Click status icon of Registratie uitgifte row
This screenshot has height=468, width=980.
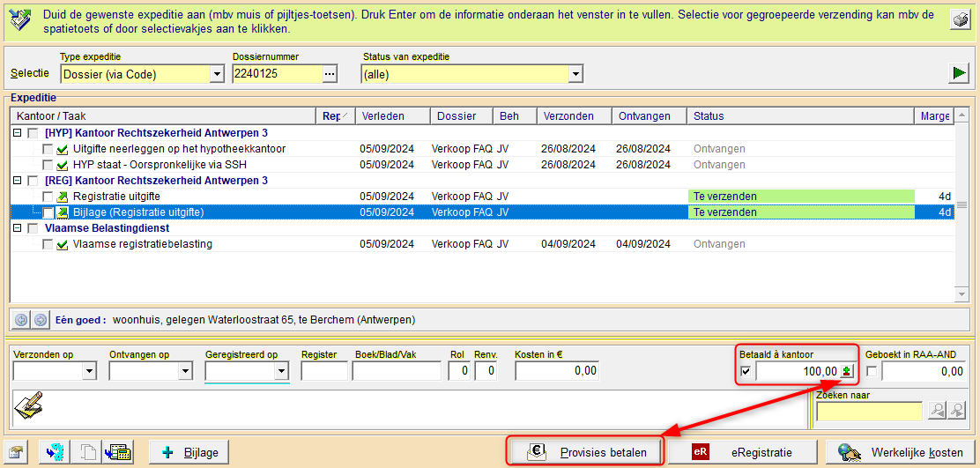(62, 197)
